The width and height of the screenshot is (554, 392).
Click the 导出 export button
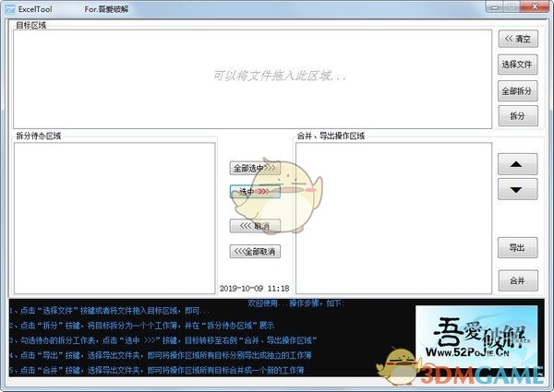click(517, 248)
